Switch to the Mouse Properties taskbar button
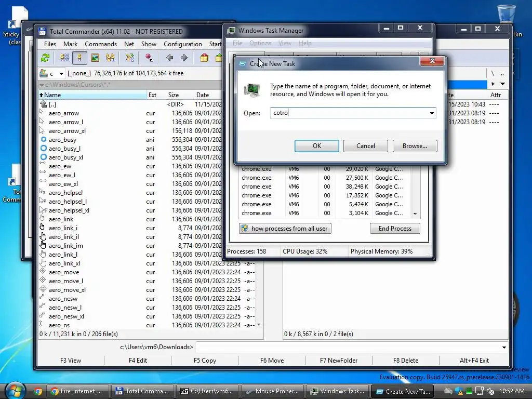Screen dimensions: 532x399 (272, 391)
